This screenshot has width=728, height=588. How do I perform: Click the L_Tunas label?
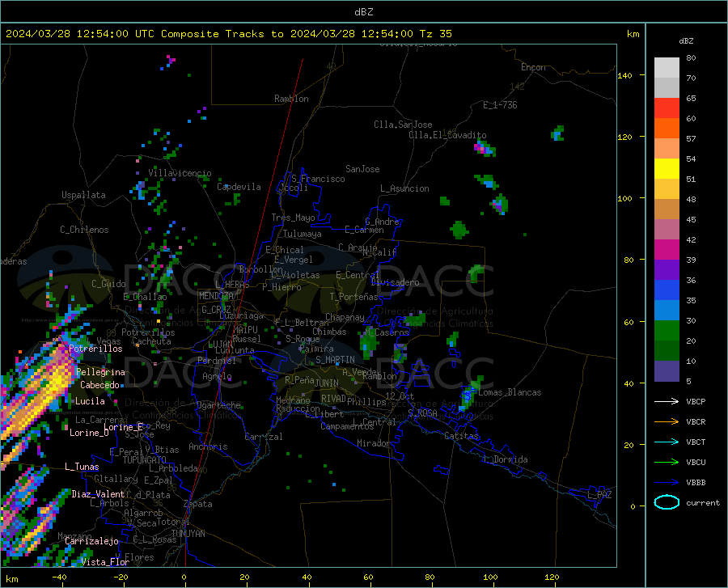click(82, 467)
